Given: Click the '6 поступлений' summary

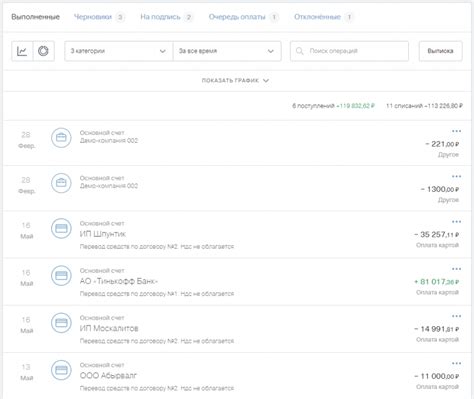Looking at the screenshot, I should (x=333, y=106).
